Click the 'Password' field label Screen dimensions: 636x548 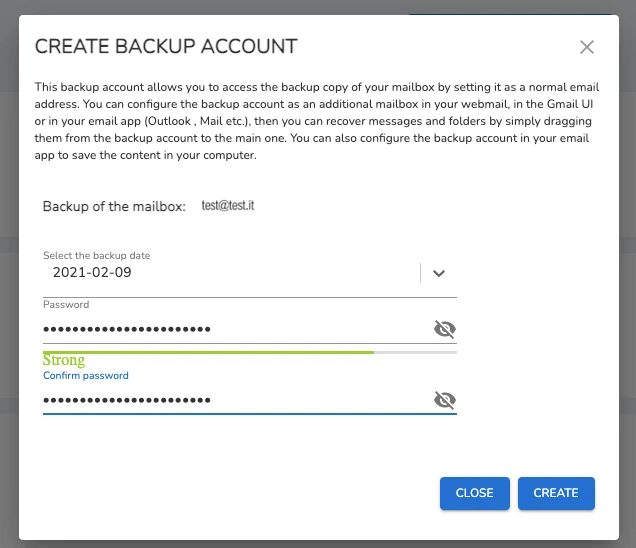(x=66, y=304)
